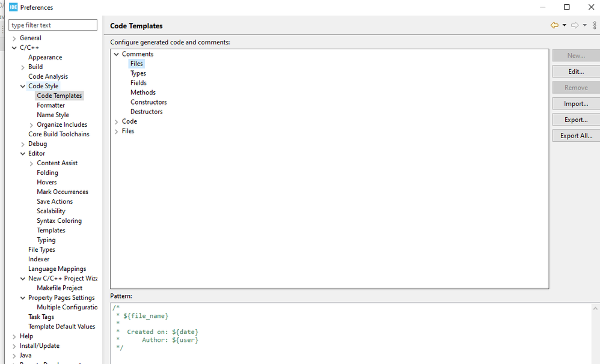Collapse the C/C++ preferences node
Viewport: 600px width, 364px height.
point(14,48)
